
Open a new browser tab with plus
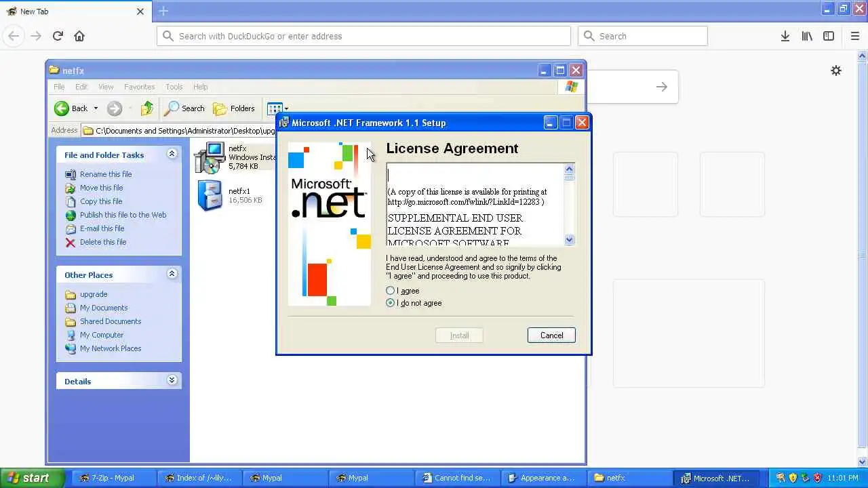coord(163,11)
